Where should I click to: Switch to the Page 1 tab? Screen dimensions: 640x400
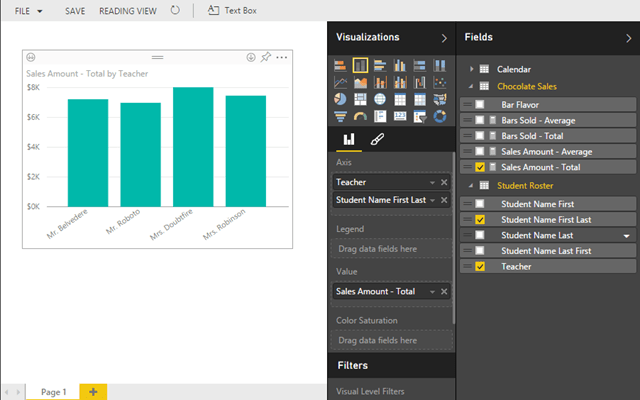tap(53, 392)
